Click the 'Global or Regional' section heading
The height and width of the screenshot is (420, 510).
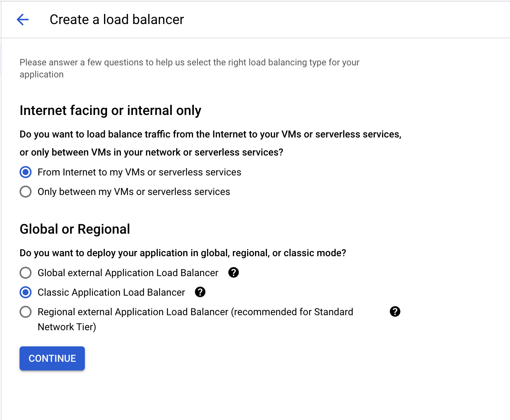[x=75, y=229]
